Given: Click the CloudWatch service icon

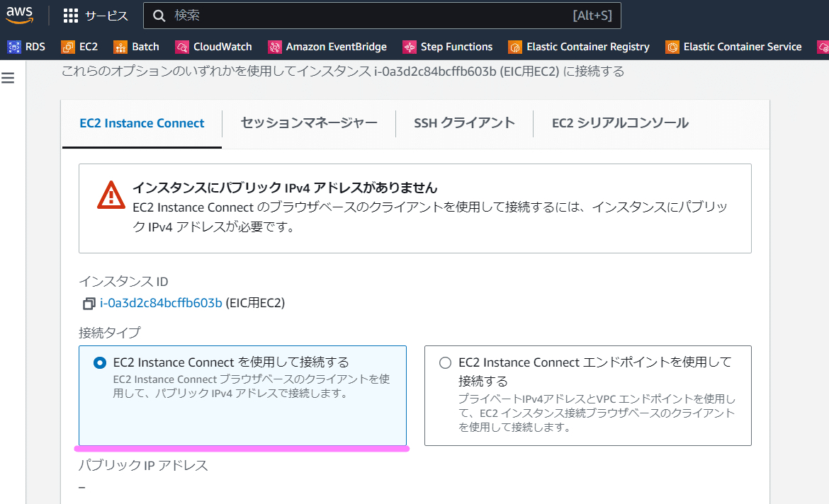Looking at the screenshot, I should click(182, 47).
